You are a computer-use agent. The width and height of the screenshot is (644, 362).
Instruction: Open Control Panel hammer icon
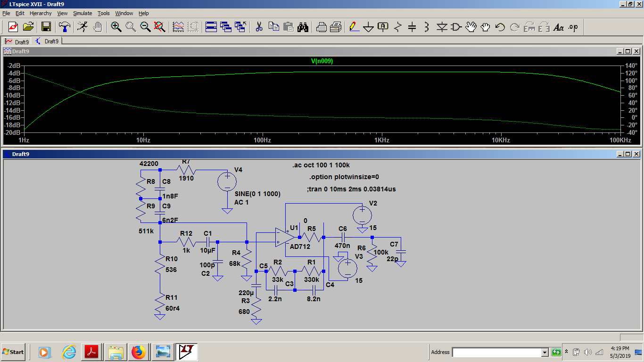point(65,27)
